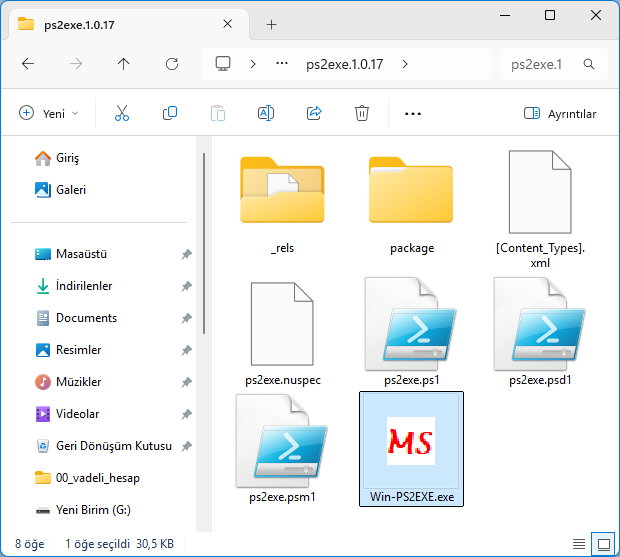Expand chevron after the PC icon

253,64
